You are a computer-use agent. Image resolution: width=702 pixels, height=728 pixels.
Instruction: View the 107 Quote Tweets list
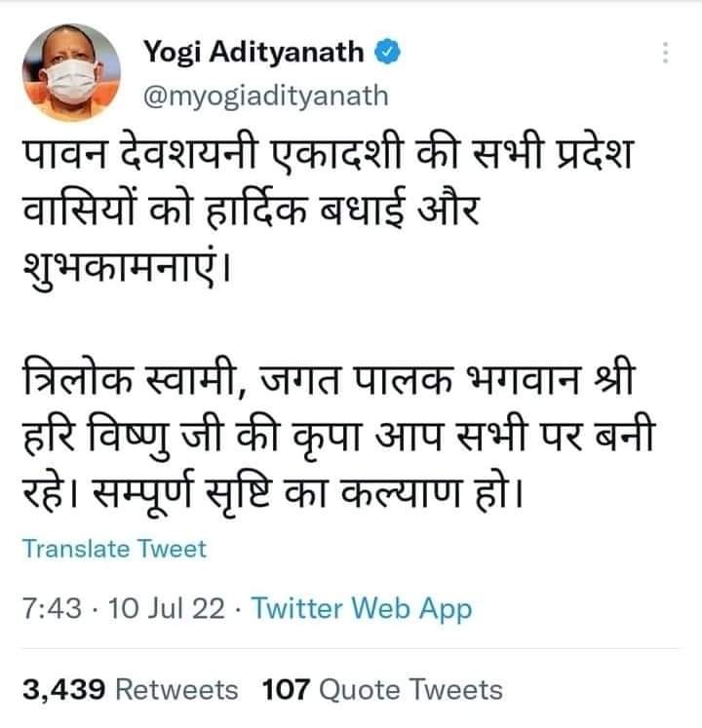pyautogui.click(x=382, y=689)
